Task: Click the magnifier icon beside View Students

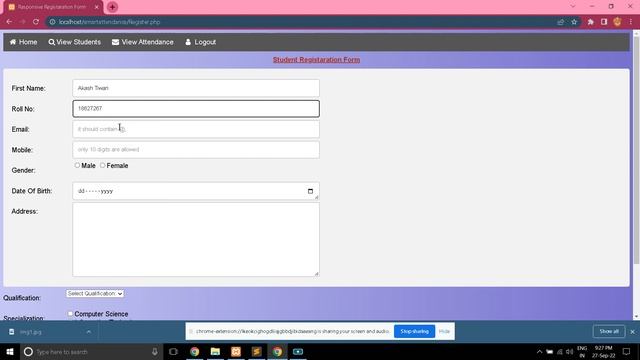Action: tap(51, 42)
